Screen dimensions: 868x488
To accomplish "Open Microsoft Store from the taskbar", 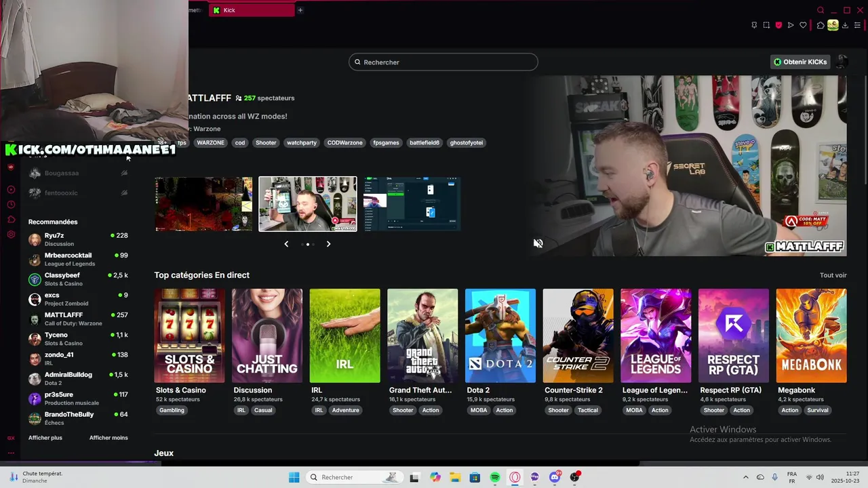I will coord(475,477).
